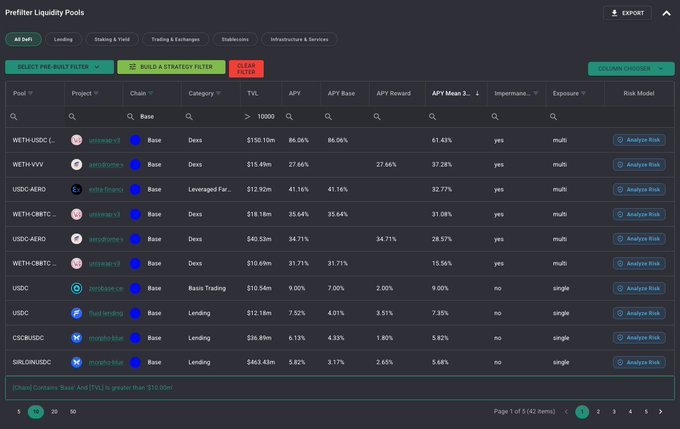Click Build a Strategy Filter button

click(x=171, y=67)
